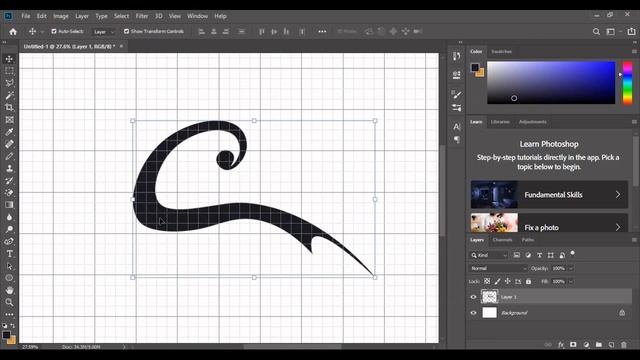The width and height of the screenshot is (640, 360).
Task: Select the Clone Stamp tool
Action: [9, 169]
